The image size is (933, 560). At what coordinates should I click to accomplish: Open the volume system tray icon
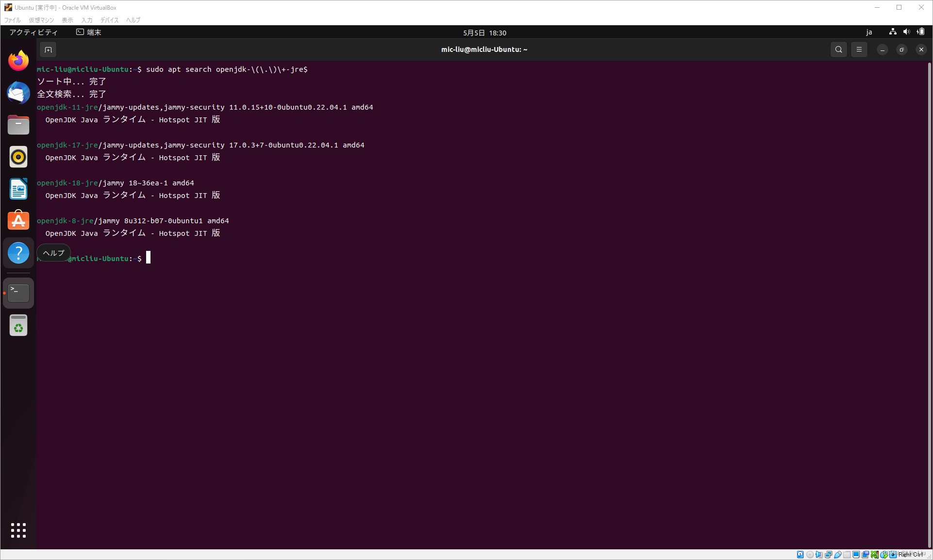pyautogui.click(x=906, y=32)
